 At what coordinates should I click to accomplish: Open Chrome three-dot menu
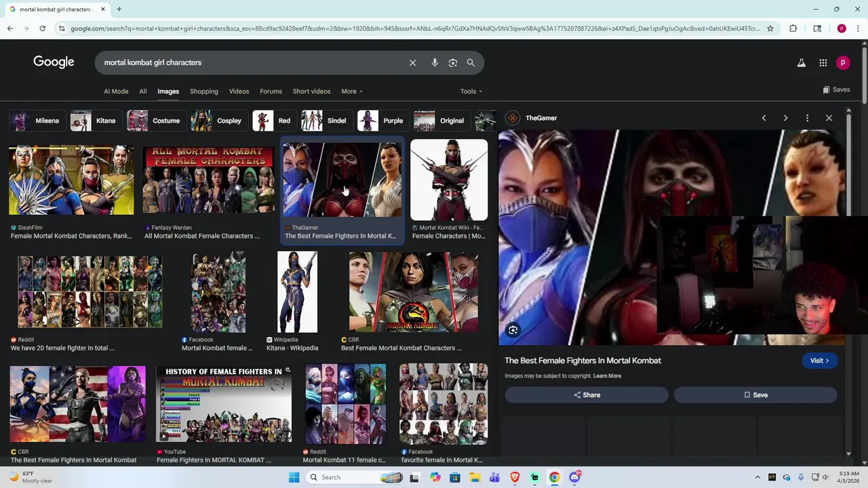pos(858,28)
